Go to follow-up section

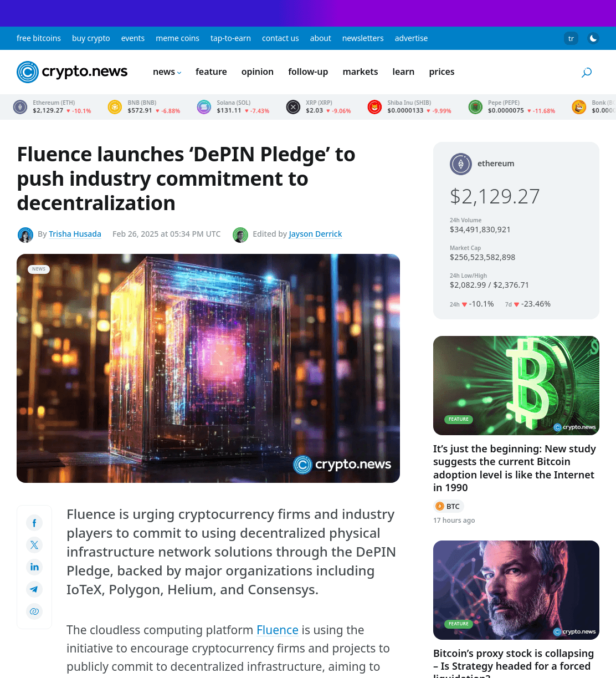click(x=308, y=72)
